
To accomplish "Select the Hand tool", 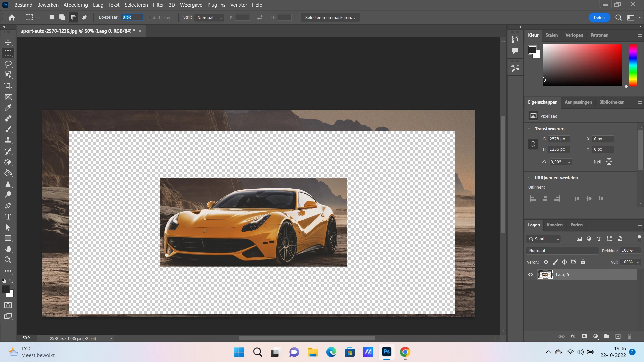I will click(8, 249).
